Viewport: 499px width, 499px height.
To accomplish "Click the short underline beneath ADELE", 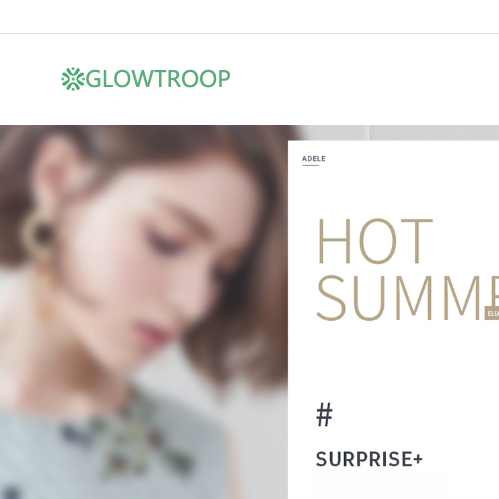I will [310, 165].
